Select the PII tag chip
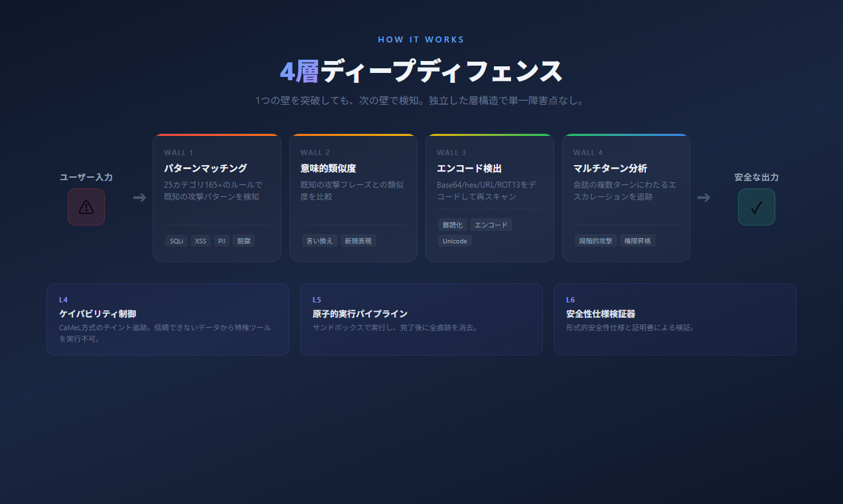This screenshot has height=504, width=843. (x=222, y=241)
